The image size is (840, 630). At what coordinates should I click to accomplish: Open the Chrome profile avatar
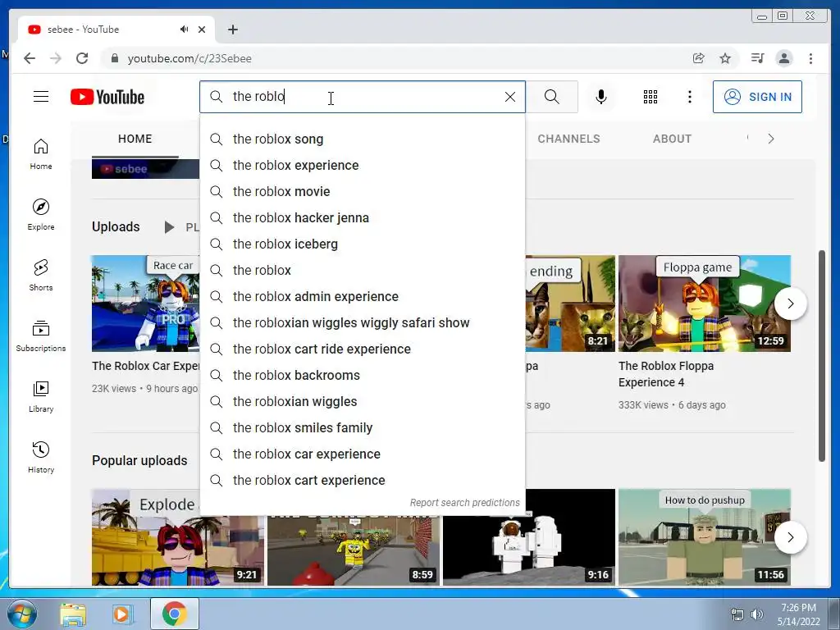(x=784, y=58)
